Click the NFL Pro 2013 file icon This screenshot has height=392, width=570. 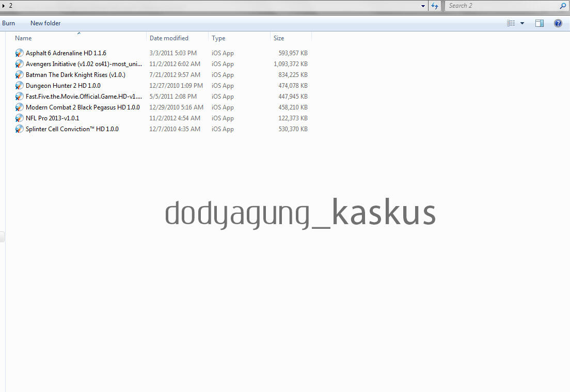pyautogui.click(x=19, y=118)
